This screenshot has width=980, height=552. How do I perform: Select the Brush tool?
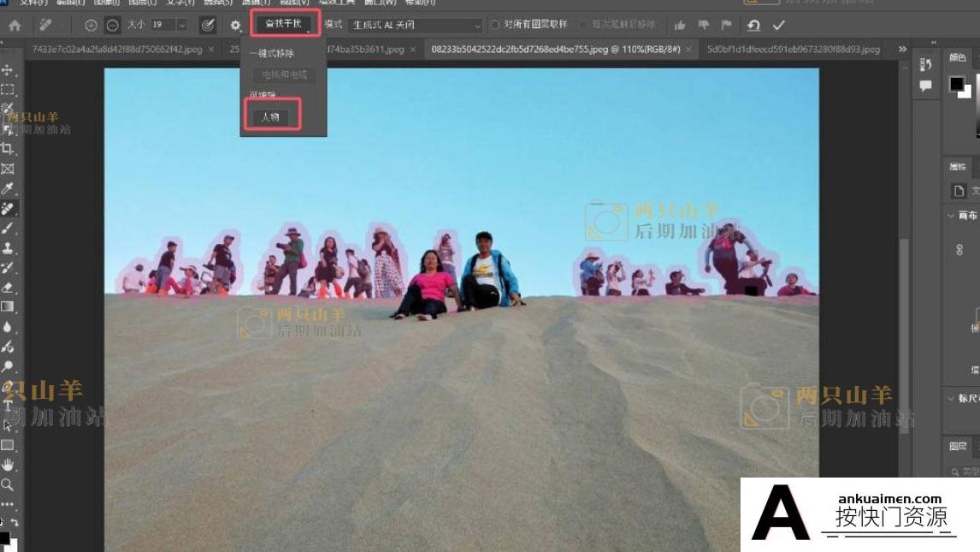click(8, 229)
